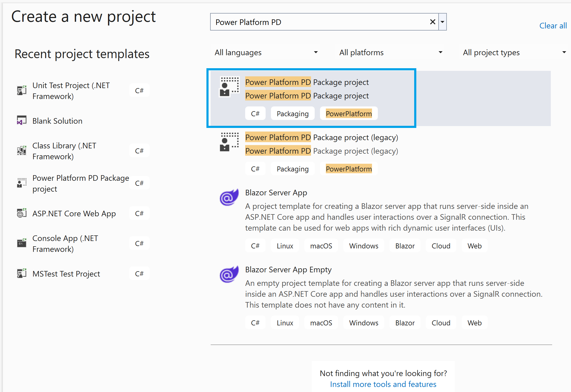The width and height of the screenshot is (571, 392).
Task: Click the Blank Solution icon
Action: [x=22, y=120]
